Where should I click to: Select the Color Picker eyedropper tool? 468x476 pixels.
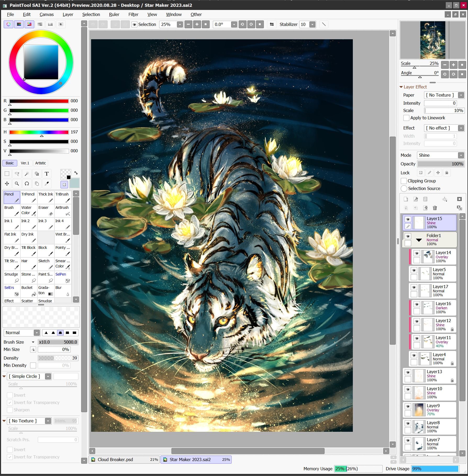47,184
